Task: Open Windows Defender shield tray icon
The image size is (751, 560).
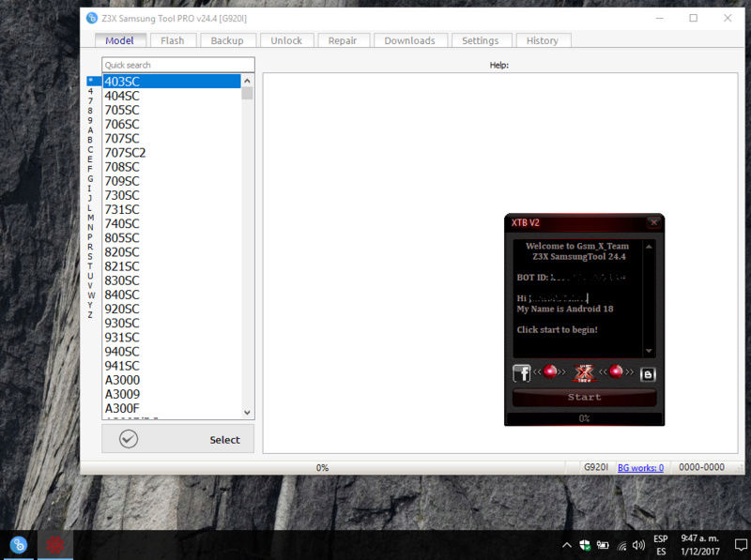Action: coord(584,545)
